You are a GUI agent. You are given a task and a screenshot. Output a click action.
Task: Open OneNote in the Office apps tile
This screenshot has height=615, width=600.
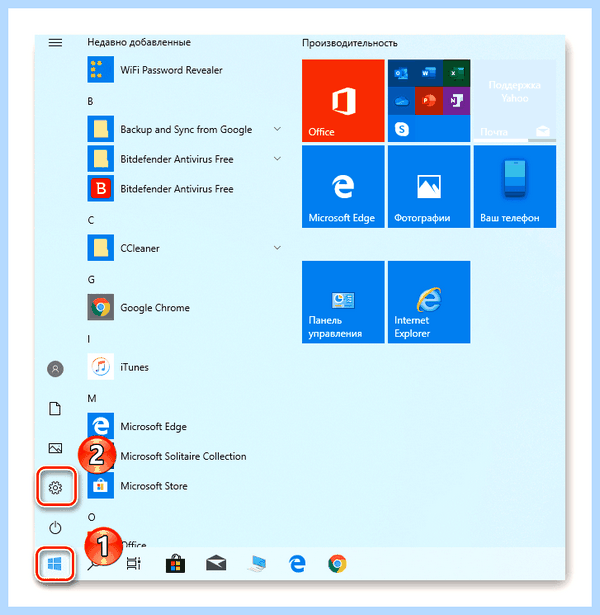point(456,101)
